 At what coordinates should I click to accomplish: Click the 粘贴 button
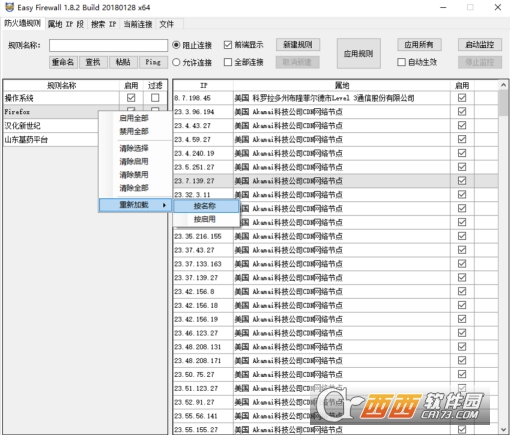123,62
